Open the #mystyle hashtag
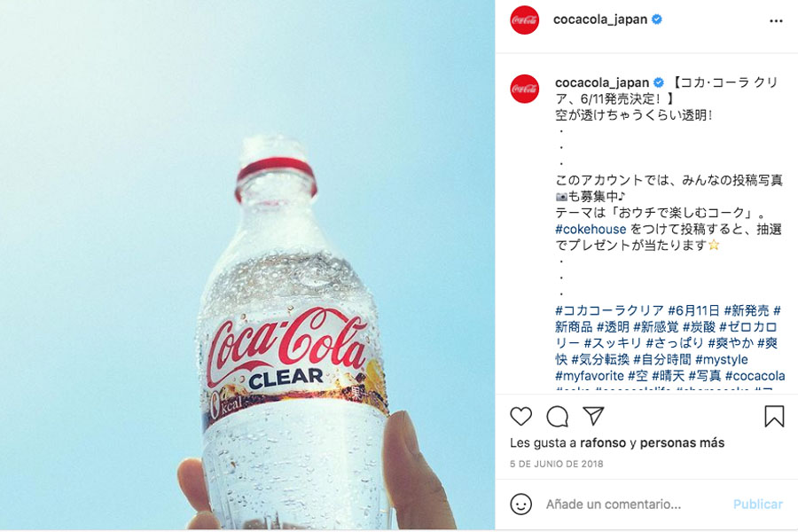Screen dimensions: 798x532 pos(721,359)
